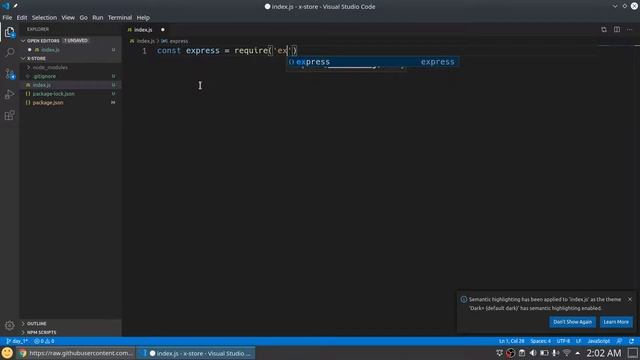Open the editor More Actions menu
The height and width of the screenshot is (360, 640).
click(x=629, y=29)
